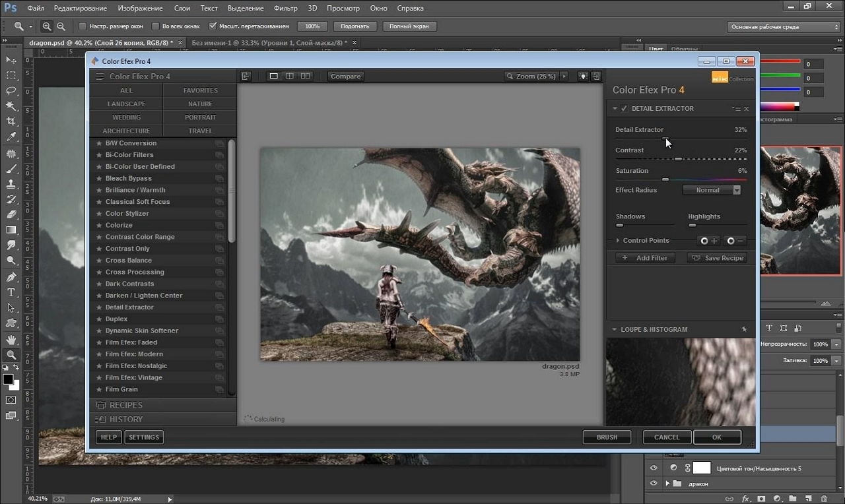The width and height of the screenshot is (845, 504).
Task: Expand the Control Points section
Action: tap(618, 241)
